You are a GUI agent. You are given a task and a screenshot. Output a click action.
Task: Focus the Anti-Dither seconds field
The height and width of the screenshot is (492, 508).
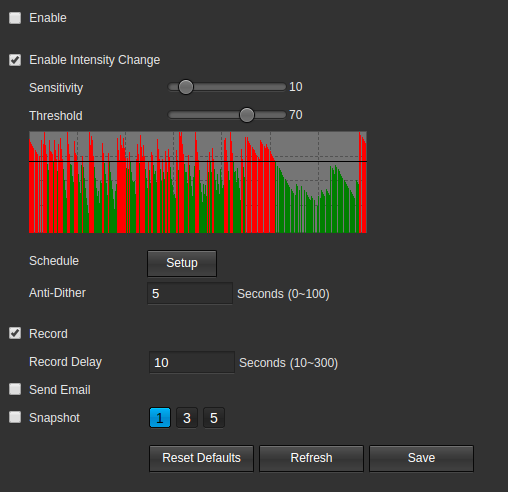click(190, 294)
